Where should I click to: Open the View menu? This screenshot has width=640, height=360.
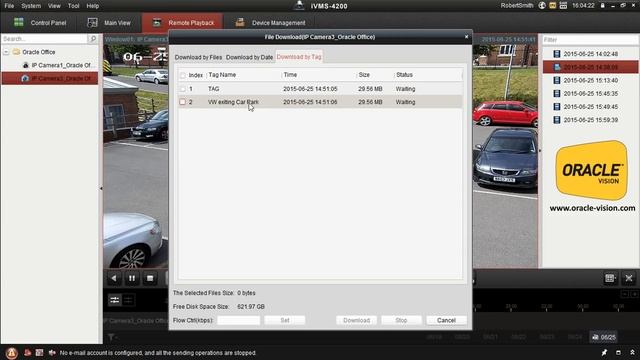click(54, 6)
